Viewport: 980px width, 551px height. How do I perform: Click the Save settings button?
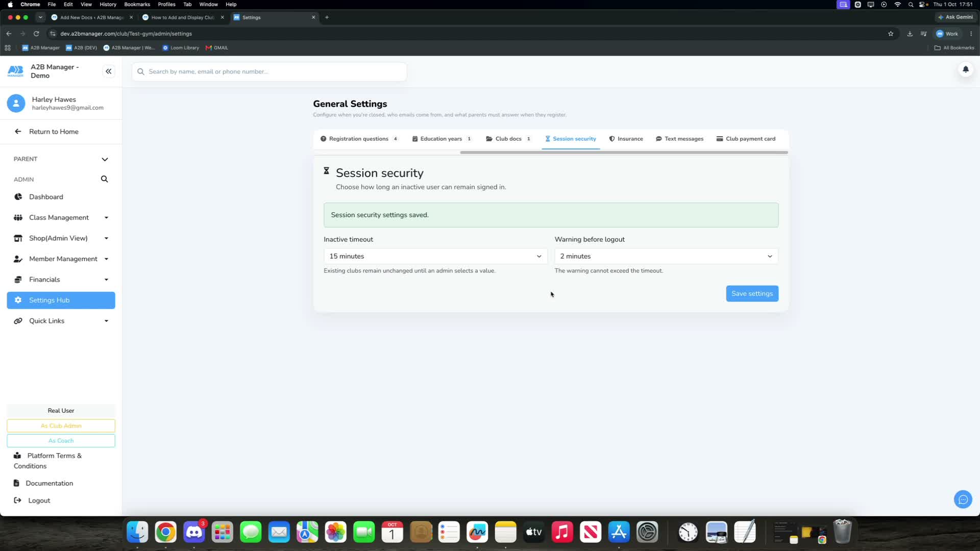[752, 293]
